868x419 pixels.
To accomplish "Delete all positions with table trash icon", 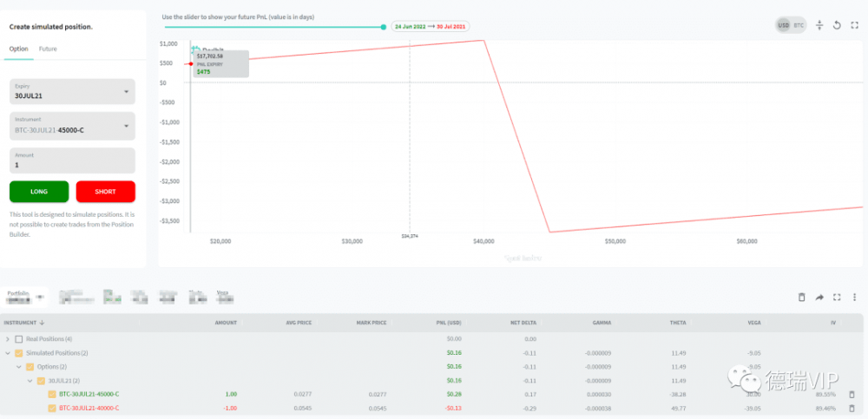I will [x=802, y=298].
